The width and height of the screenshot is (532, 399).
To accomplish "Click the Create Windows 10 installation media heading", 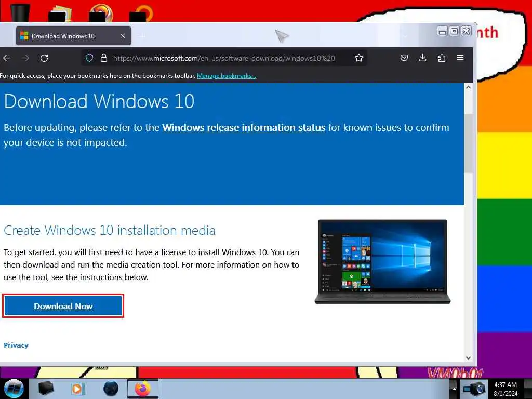I will 110,230.
